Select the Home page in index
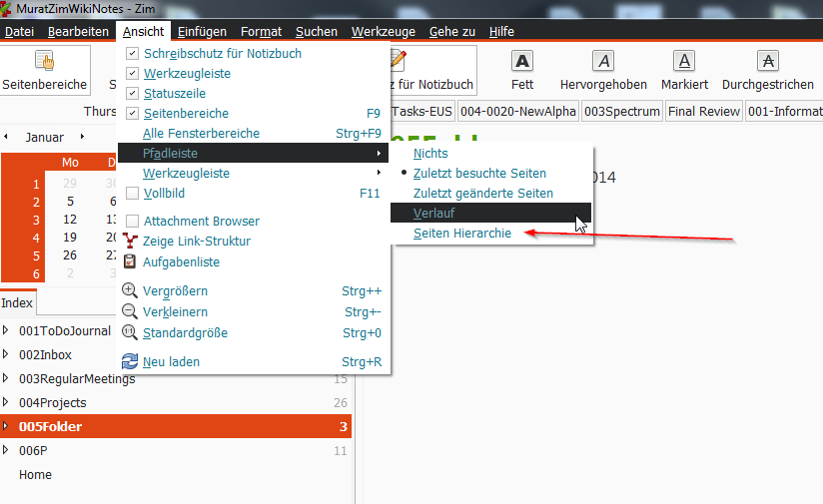This screenshot has height=504, width=823. (35, 474)
